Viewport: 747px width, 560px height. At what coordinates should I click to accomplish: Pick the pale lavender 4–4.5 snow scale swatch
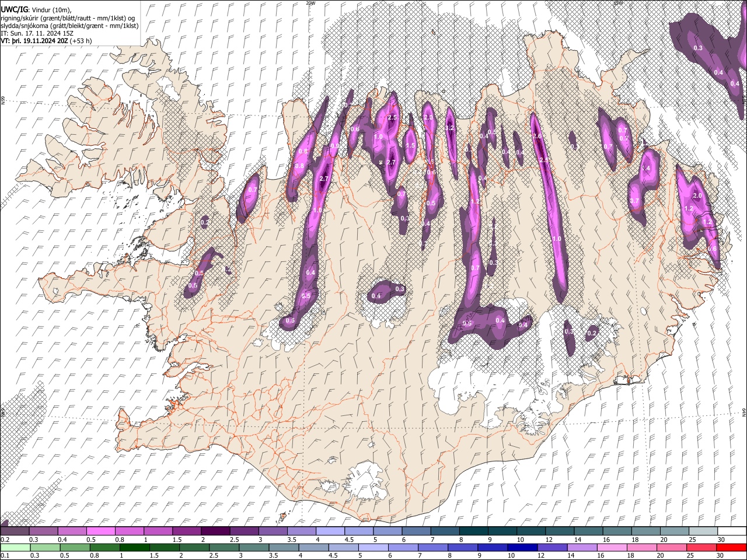(330, 531)
